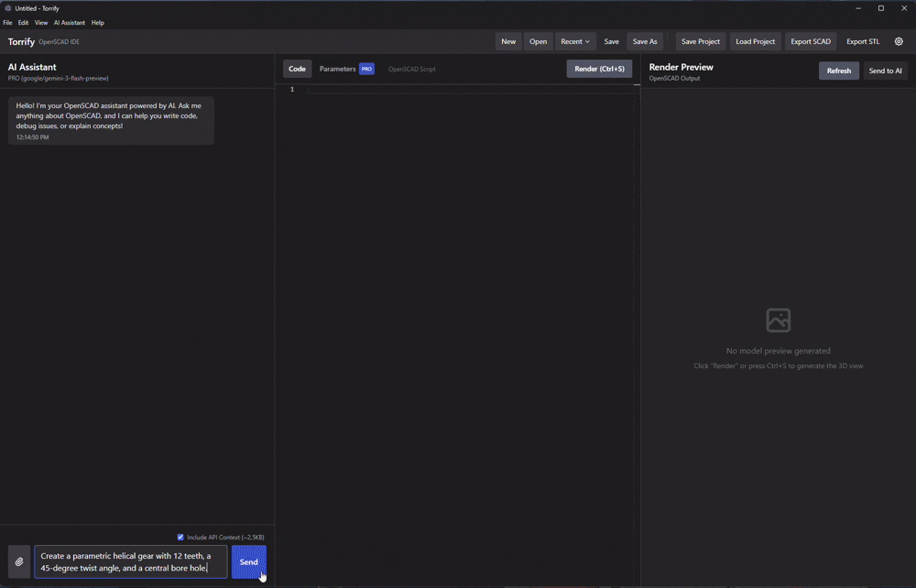916x588 pixels.
Task: Click inside the chat message input field
Action: [128, 561]
